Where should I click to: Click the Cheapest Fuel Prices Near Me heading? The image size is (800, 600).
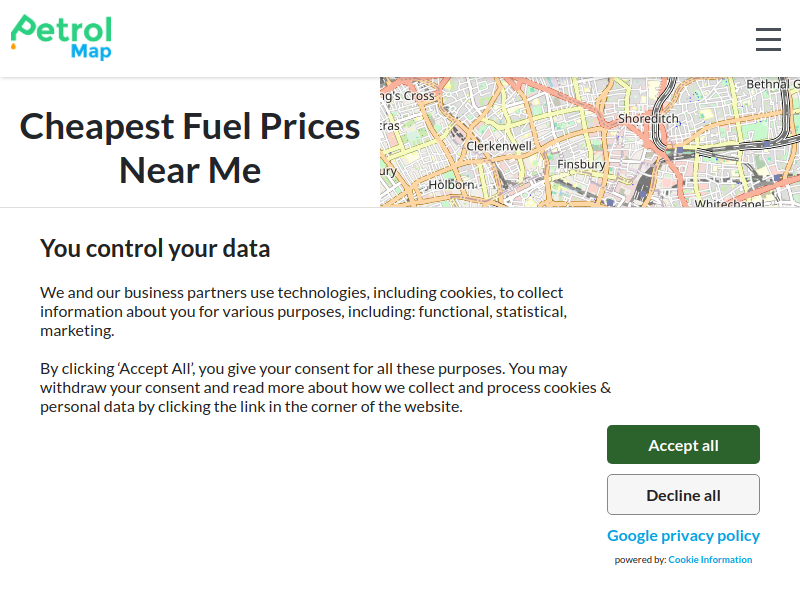tap(190, 148)
